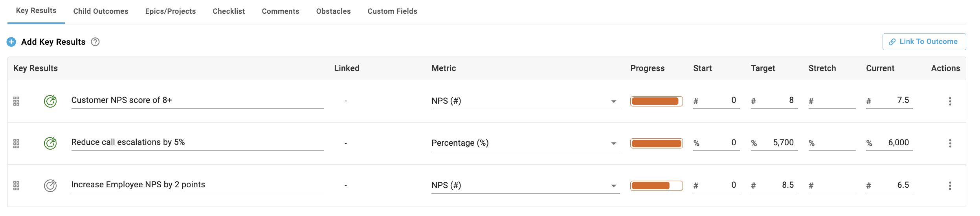Open the three-dot actions for Increase Employee NPS
This screenshot has width=980, height=216.
(950, 185)
